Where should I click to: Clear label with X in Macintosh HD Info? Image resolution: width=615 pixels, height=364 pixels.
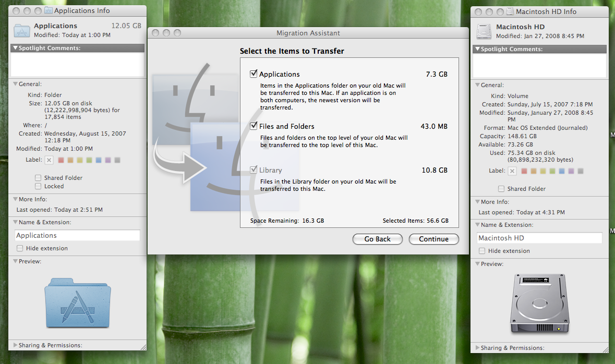(x=512, y=171)
